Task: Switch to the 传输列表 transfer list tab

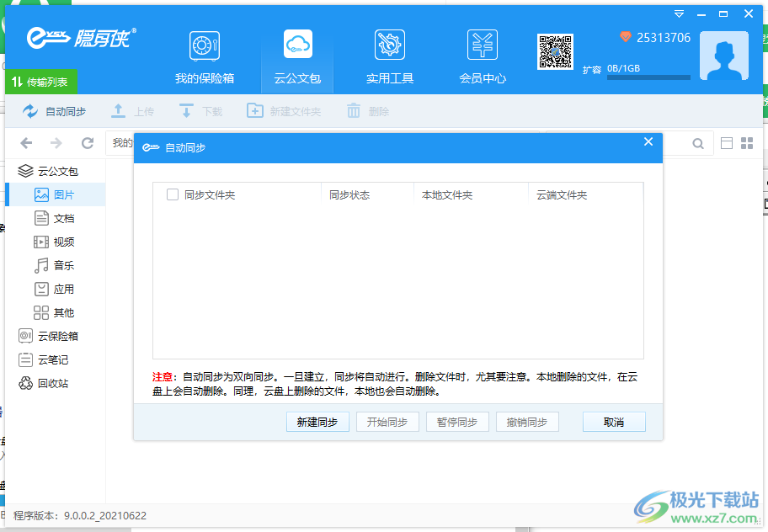Action: (40, 83)
